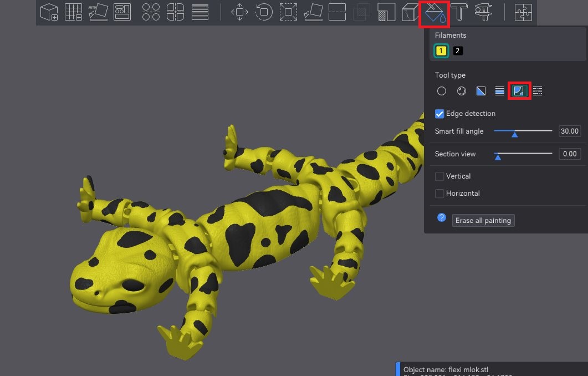Choose the Triangle tool type
Viewport: 588px width, 376px height.
click(481, 91)
